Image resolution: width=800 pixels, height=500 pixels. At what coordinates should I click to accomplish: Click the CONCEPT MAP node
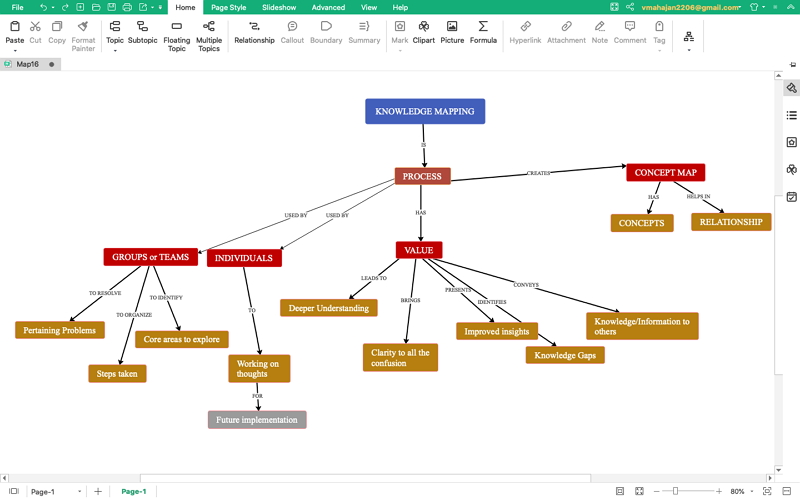[665, 172]
